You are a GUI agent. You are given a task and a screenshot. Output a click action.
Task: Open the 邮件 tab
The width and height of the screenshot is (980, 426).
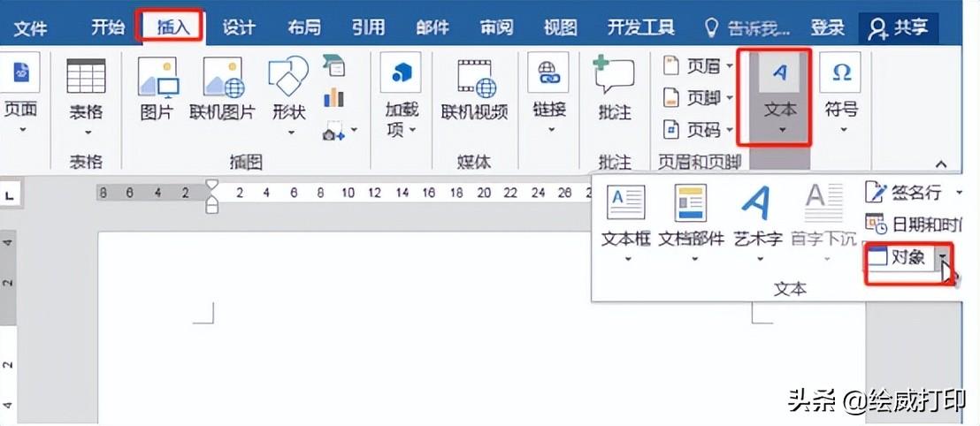tap(433, 28)
